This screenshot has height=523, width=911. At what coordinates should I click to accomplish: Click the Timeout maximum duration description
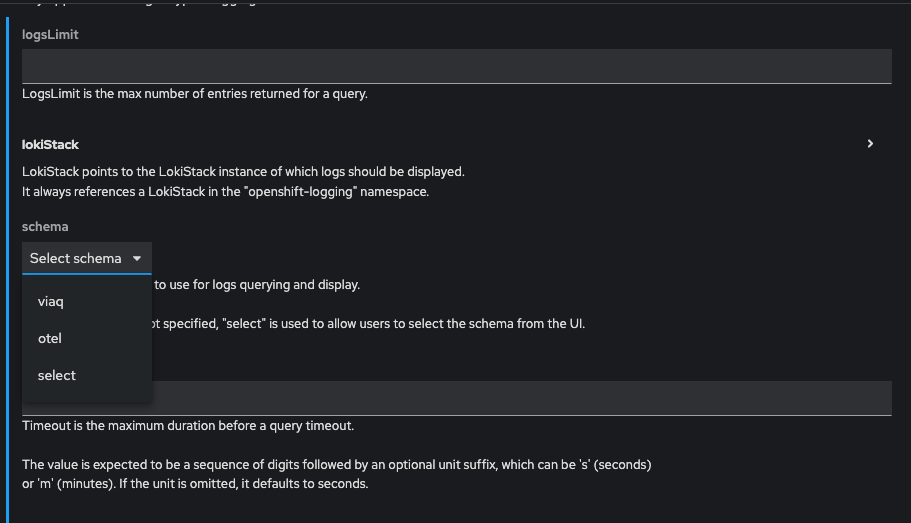(188, 426)
